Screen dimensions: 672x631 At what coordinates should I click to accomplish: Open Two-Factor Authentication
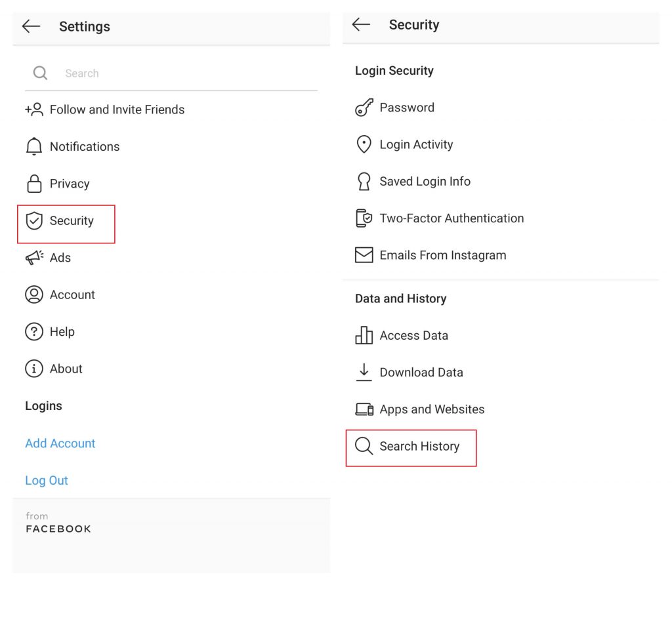451,218
